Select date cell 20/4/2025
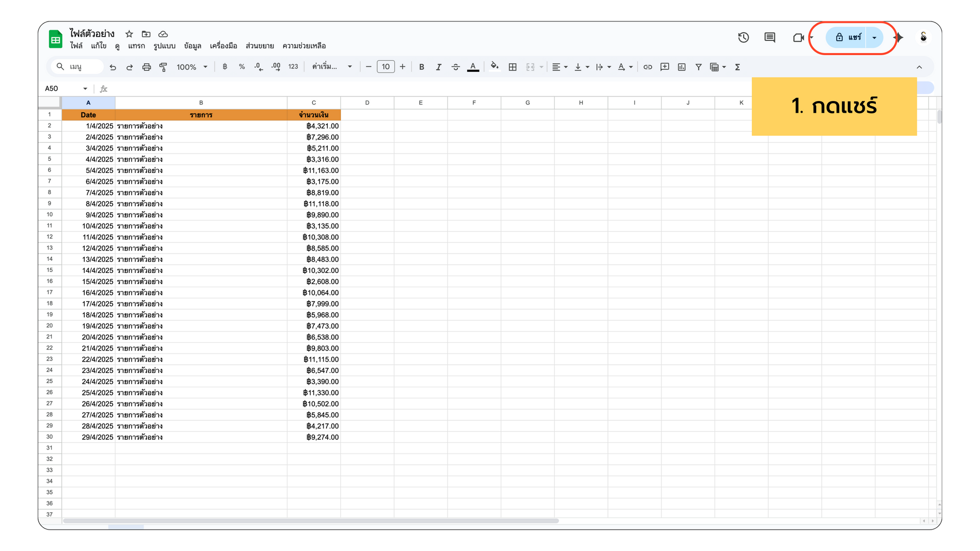This screenshot has width=980, height=551. click(x=88, y=337)
